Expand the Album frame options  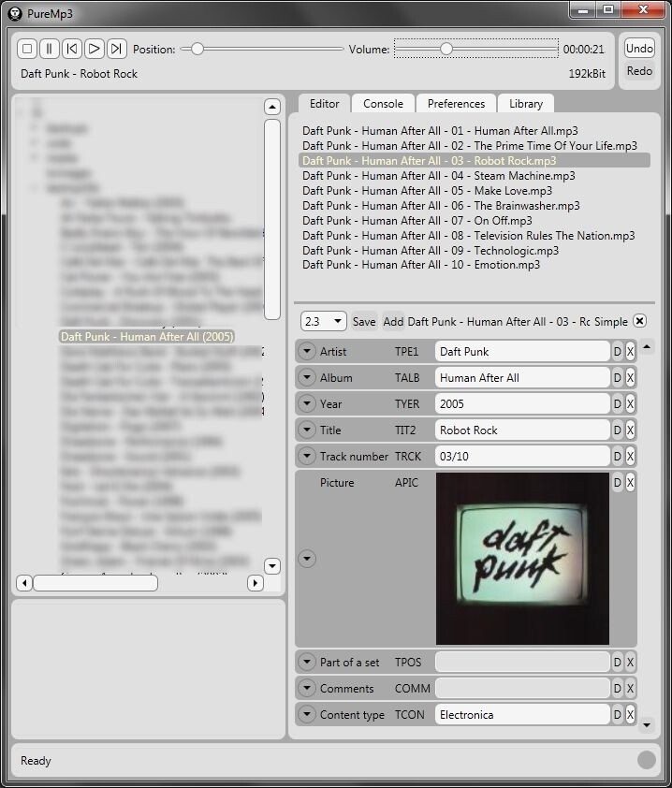307,377
